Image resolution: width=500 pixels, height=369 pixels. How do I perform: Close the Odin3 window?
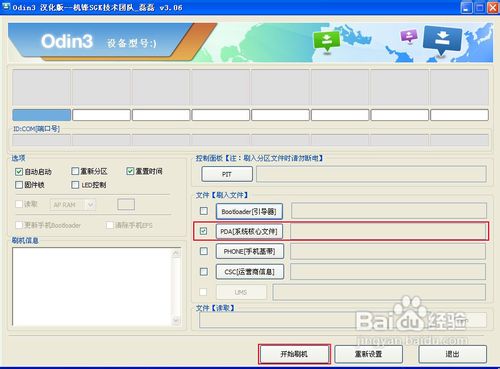[x=493, y=7]
